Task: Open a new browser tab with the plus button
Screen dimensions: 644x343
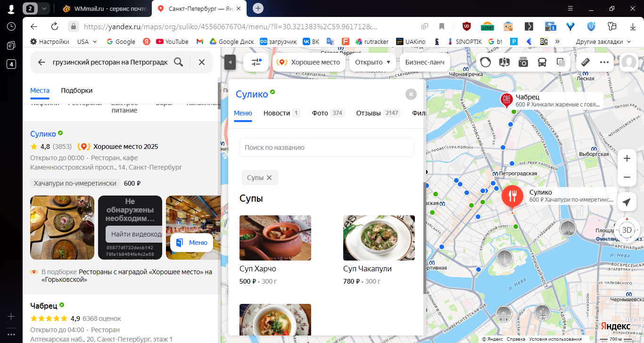Action: (x=258, y=8)
